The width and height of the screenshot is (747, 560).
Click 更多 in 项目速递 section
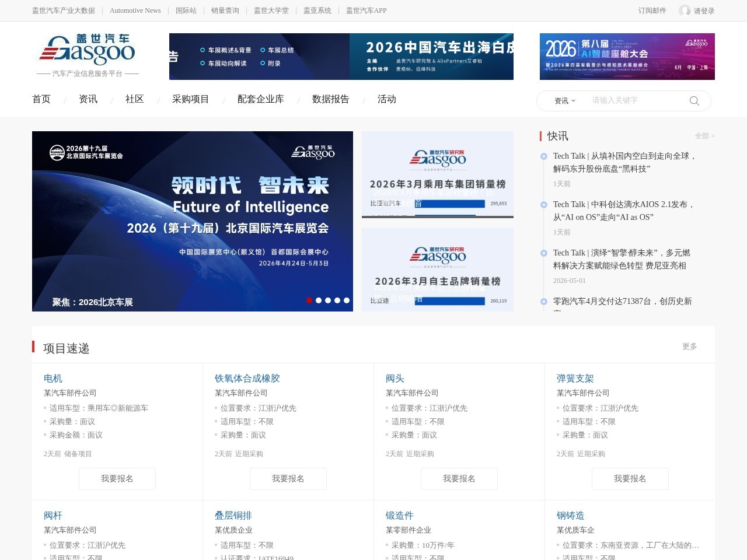tap(690, 346)
